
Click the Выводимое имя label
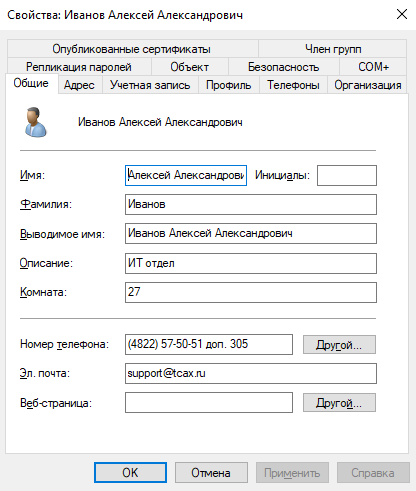(62, 234)
